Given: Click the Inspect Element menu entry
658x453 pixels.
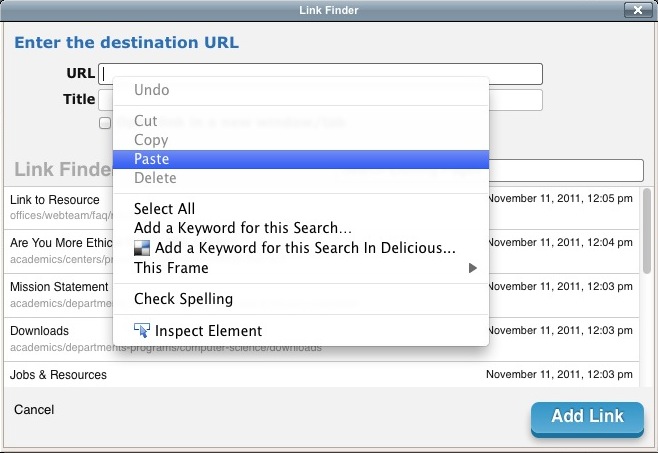Looking at the screenshot, I should (x=208, y=331).
